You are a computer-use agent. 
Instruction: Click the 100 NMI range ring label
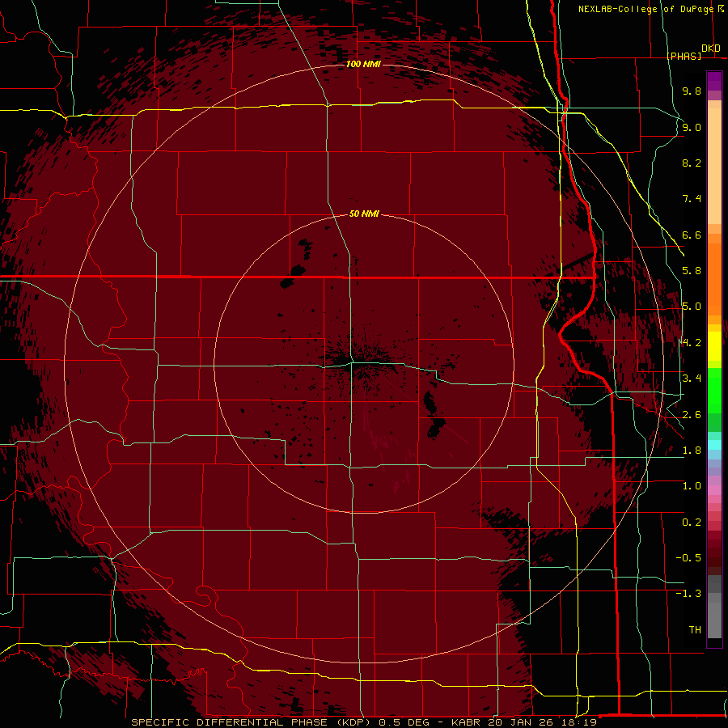(363, 64)
